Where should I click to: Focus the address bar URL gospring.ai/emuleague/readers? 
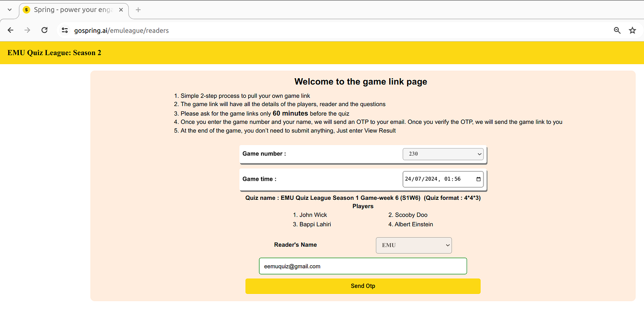pos(121,31)
